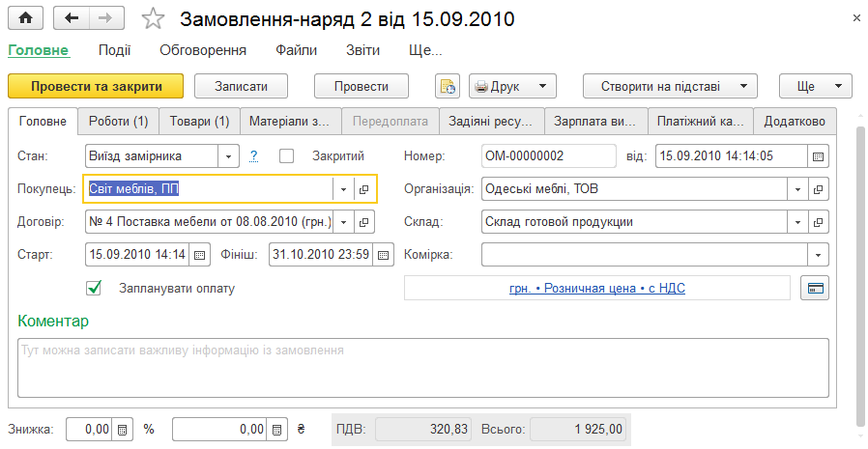Expand the Комірка dropdown arrow
This screenshot has height=449, width=868.
pyautogui.click(x=818, y=255)
